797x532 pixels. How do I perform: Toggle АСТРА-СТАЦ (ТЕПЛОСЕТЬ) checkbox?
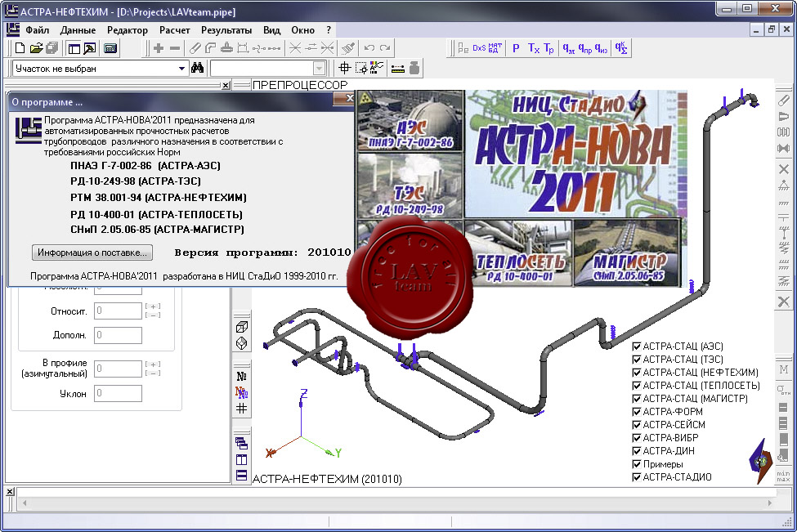637,386
